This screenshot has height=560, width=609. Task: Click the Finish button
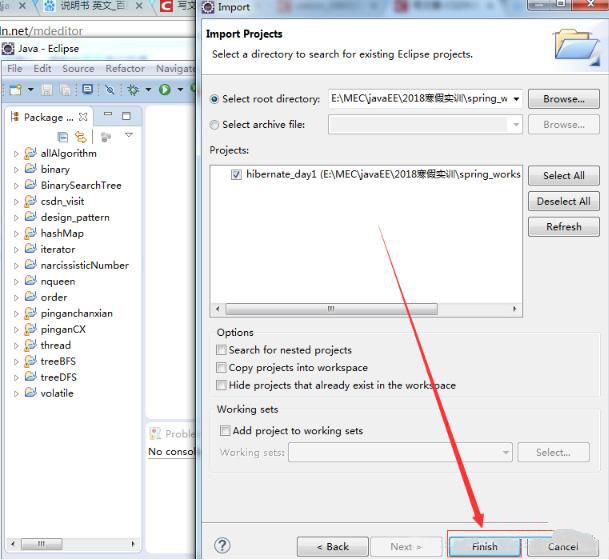click(x=484, y=546)
